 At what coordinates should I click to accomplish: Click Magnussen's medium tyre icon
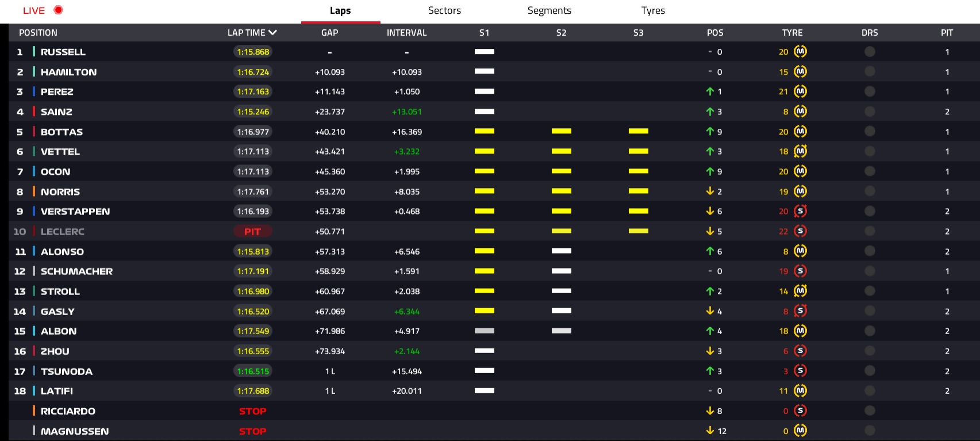(800, 431)
